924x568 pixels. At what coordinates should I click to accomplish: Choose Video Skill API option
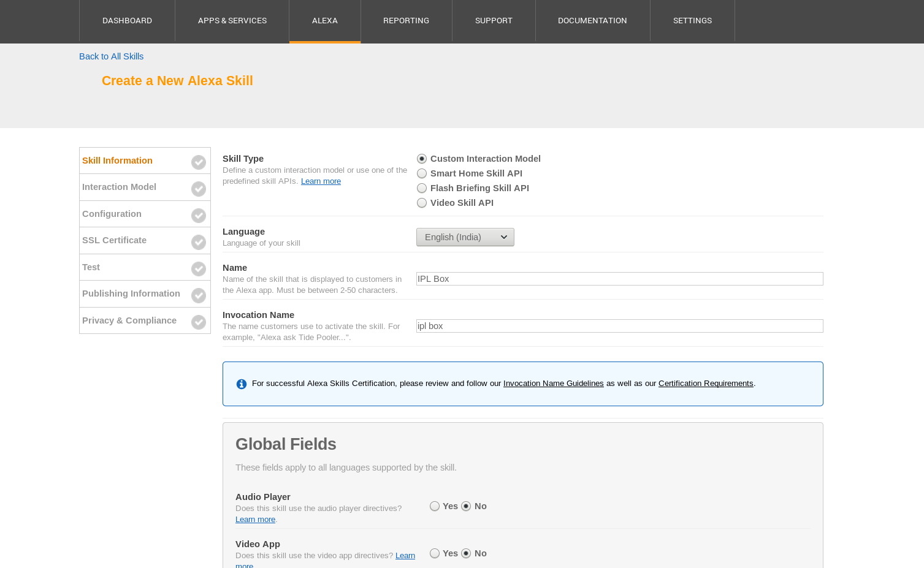pyautogui.click(x=422, y=203)
